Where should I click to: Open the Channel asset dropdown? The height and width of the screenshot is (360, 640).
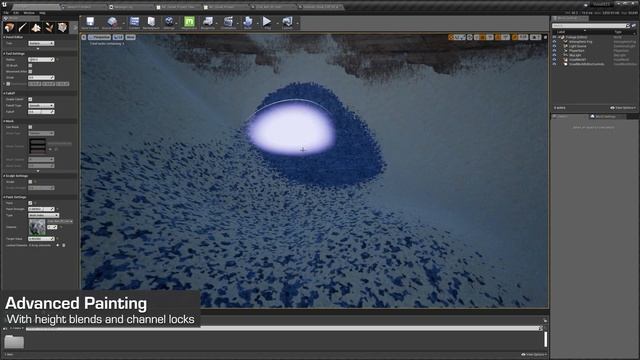[60, 222]
